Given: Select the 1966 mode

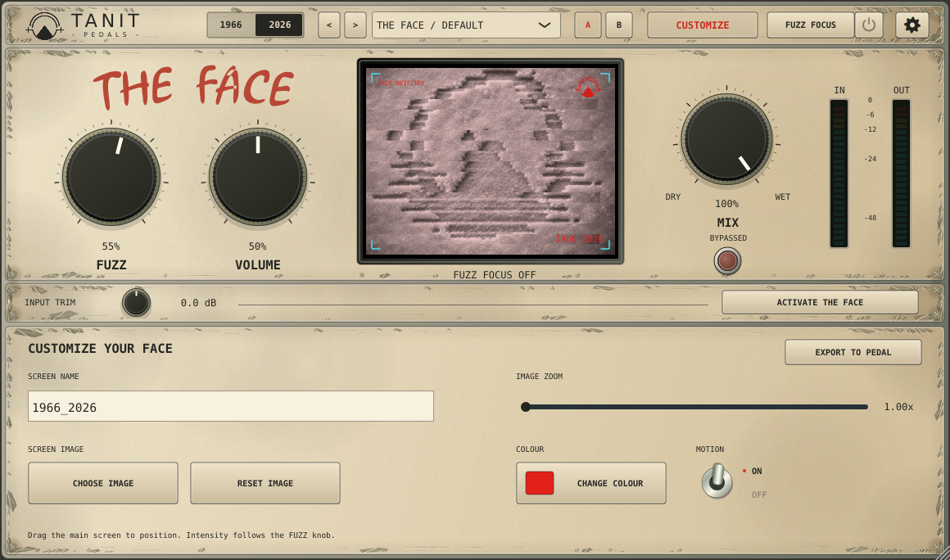Looking at the screenshot, I should [x=231, y=25].
